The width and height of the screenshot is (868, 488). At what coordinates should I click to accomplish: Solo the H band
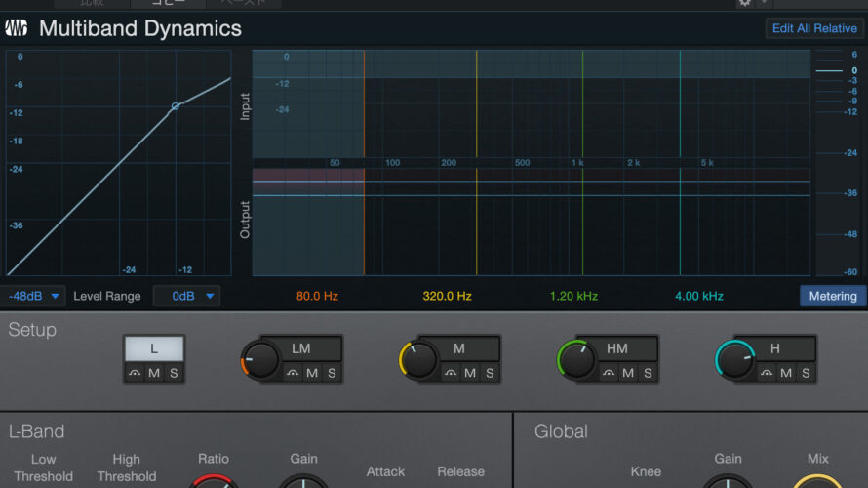click(x=806, y=374)
